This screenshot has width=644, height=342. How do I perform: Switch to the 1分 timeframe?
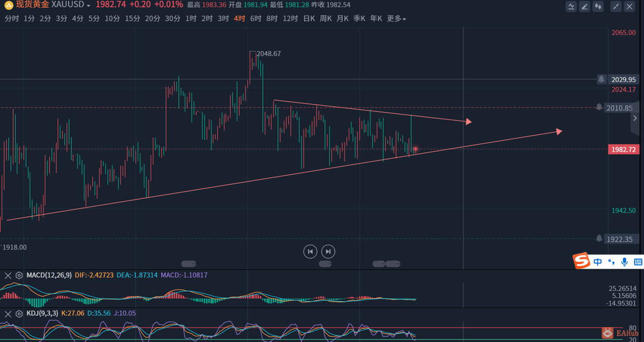point(29,19)
